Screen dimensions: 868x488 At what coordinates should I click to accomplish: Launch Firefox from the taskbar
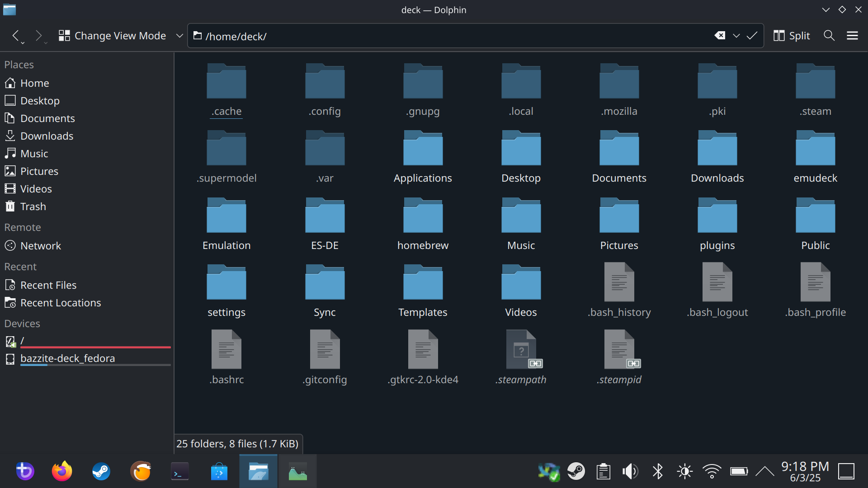coord(62,471)
